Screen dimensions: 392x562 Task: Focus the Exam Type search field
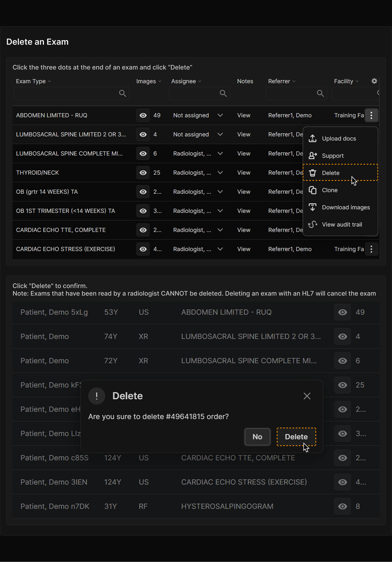pos(71,93)
